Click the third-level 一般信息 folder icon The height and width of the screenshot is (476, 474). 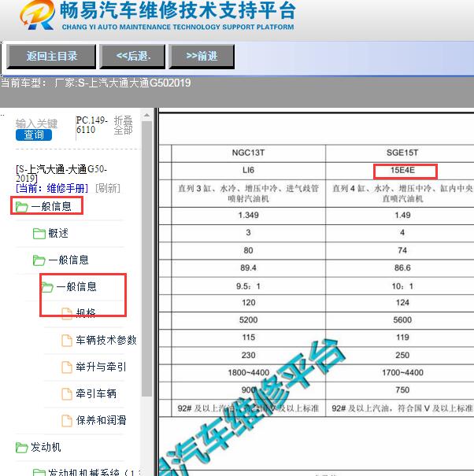[x=47, y=287]
